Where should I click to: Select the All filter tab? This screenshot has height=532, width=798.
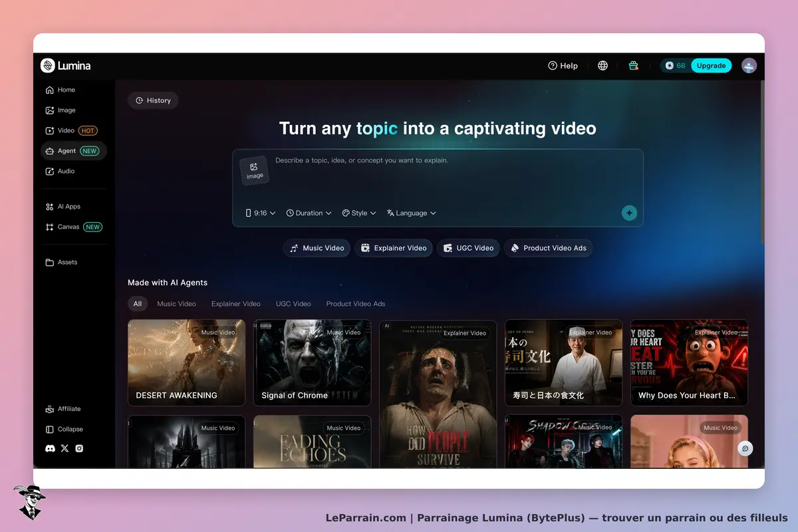coord(138,304)
